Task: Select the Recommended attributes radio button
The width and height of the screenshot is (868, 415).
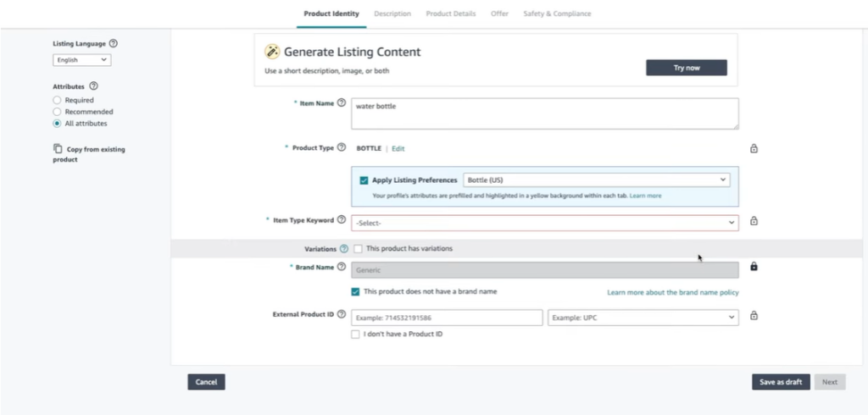Action: (57, 112)
